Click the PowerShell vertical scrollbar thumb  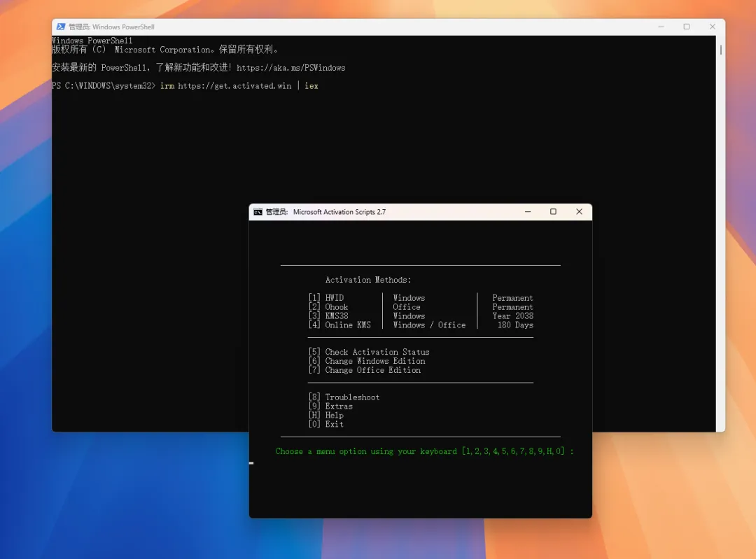click(x=720, y=50)
